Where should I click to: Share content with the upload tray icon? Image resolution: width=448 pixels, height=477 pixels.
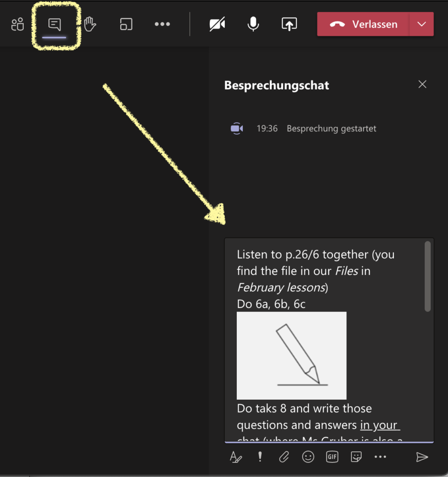pos(289,24)
